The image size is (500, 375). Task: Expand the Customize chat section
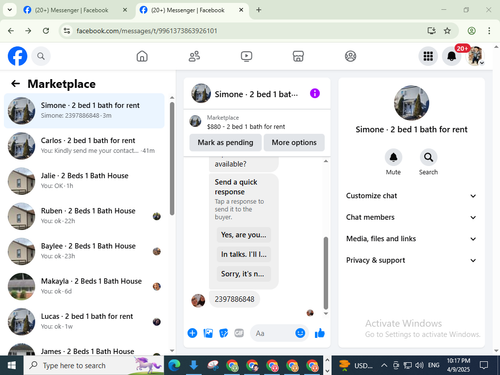click(411, 196)
